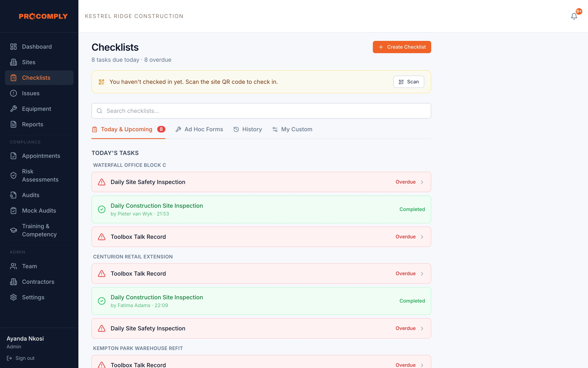
Task: Click the Mock Audits clipboard icon
Action: pos(13,211)
